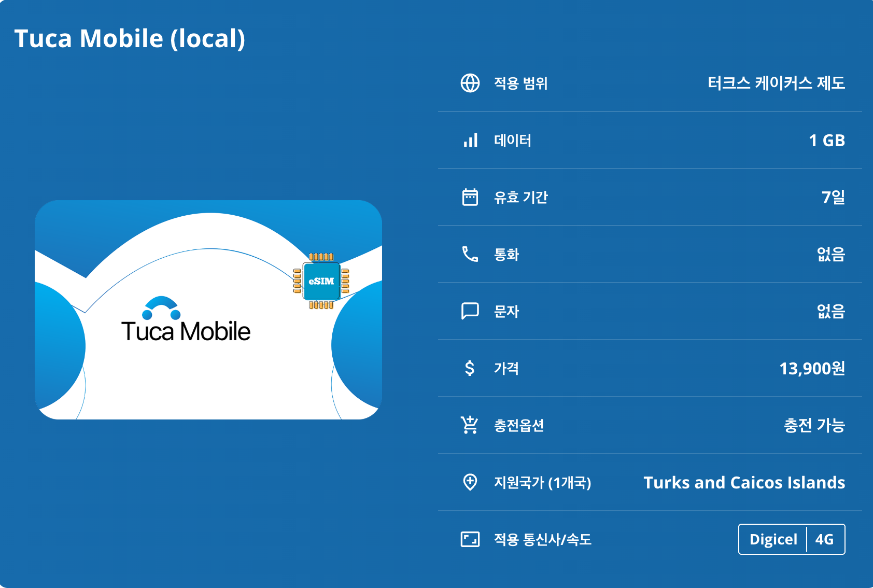Click the 통화 label
The height and width of the screenshot is (588, 873).
pyautogui.click(x=506, y=254)
